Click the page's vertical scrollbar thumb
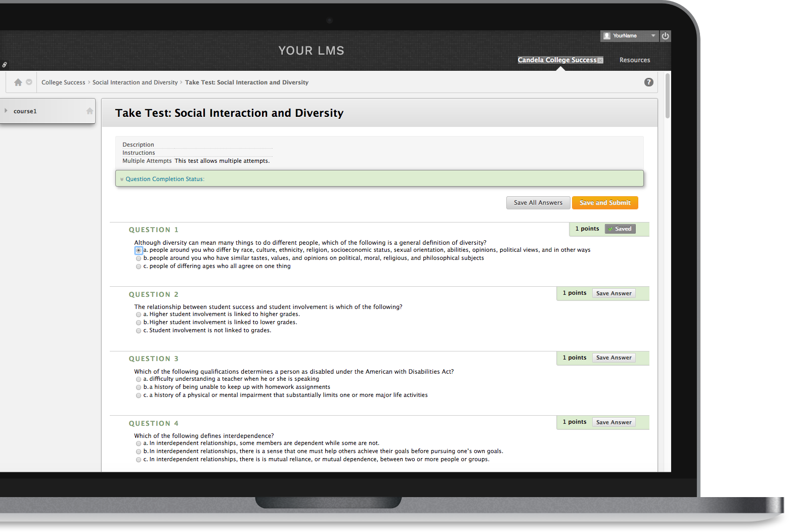The height and width of the screenshot is (532, 789). (x=668, y=96)
